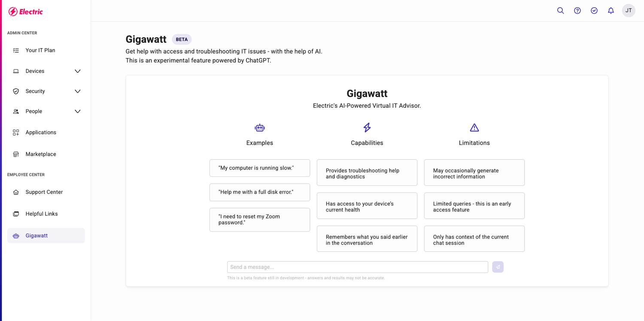Click the Send a message input field
Image resolution: width=644 pixels, height=321 pixels.
357,266
